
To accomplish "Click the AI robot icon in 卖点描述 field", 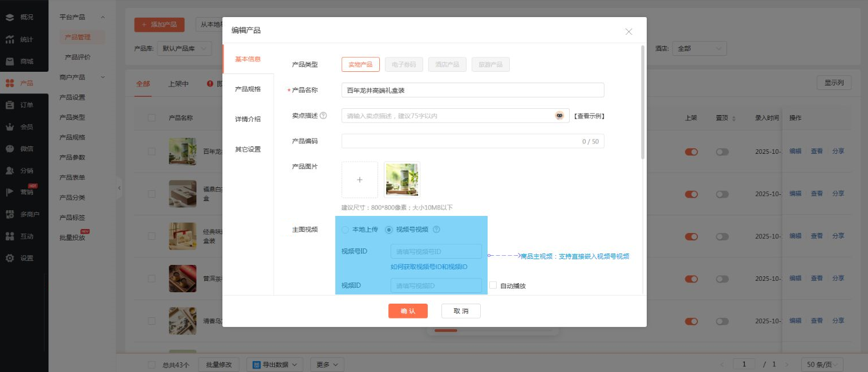I will [x=559, y=116].
